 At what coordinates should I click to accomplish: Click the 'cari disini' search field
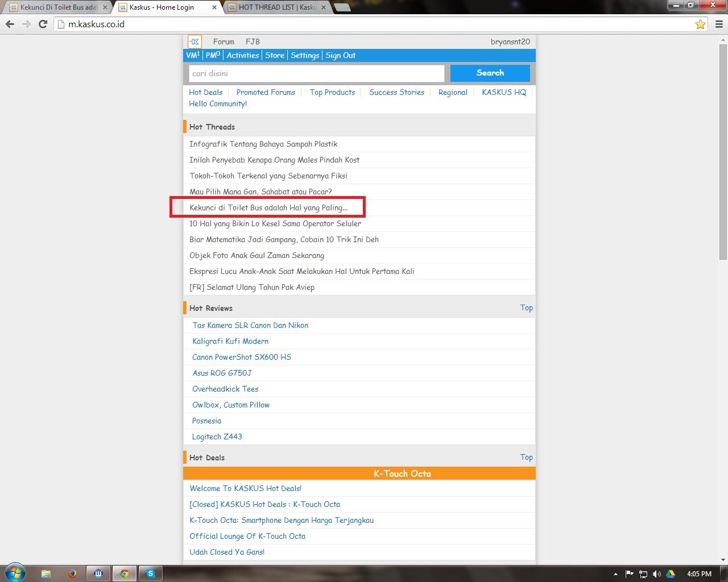(316, 73)
